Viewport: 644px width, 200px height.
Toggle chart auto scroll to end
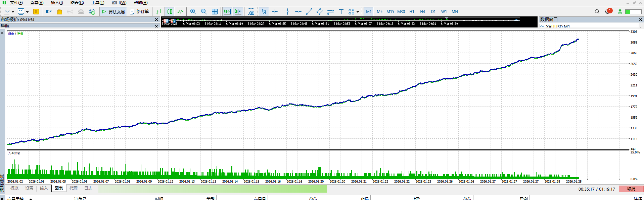click(227, 12)
